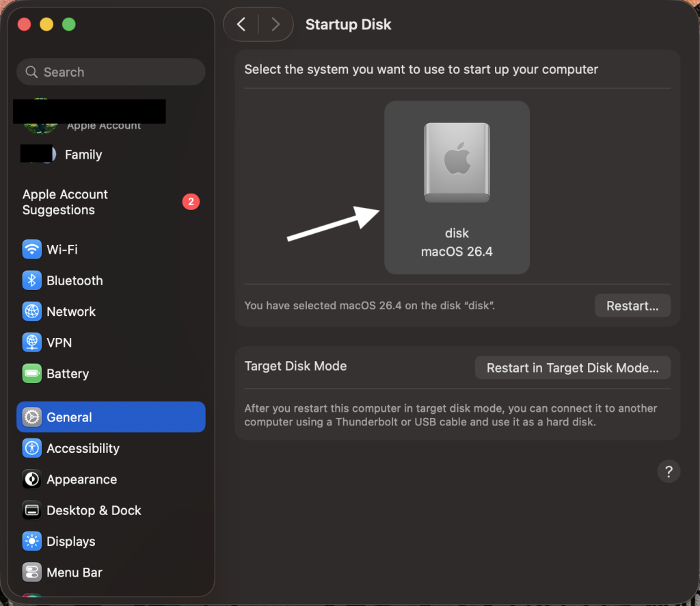The image size is (700, 606).
Task: Click Restart in Target Disk Mode
Action: (x=573, y=367)
